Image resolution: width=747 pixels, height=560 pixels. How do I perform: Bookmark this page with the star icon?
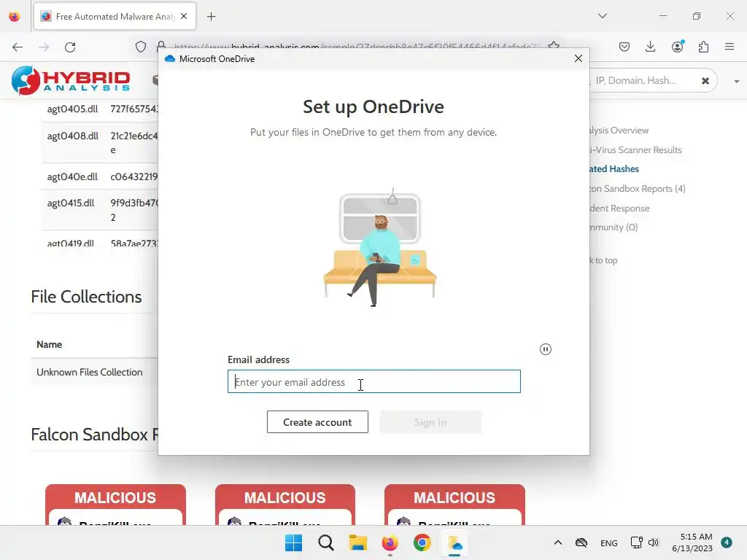point(554,44)
